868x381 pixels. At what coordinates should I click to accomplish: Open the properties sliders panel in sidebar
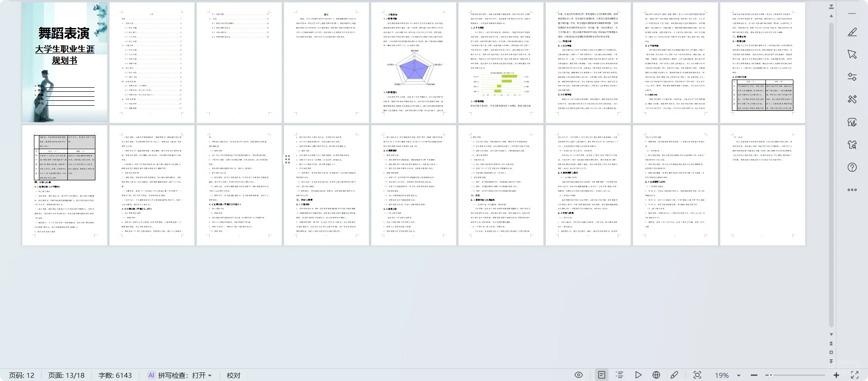pyautogui.click(x=852, y=77)
